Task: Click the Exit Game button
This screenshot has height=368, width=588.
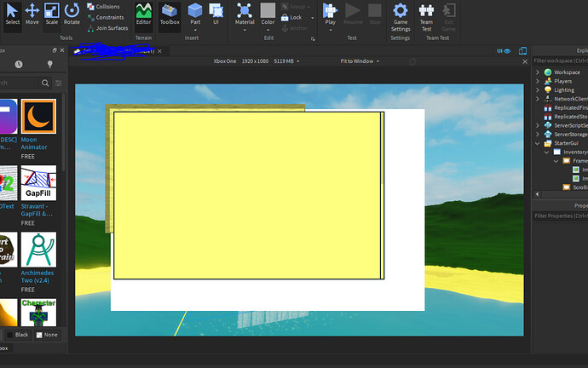Action: pyautogui.click(x=448, y=17)
